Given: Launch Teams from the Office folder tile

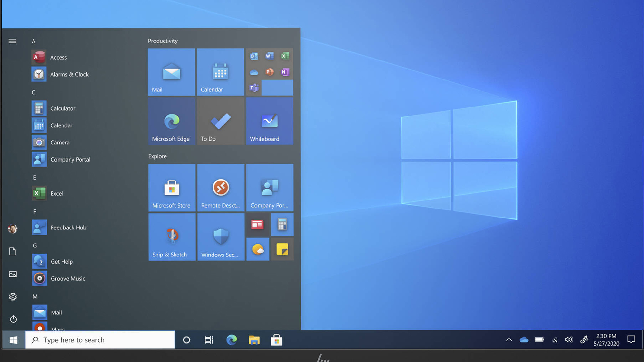Looking at the screenshot, I should [x=254, y=88].
